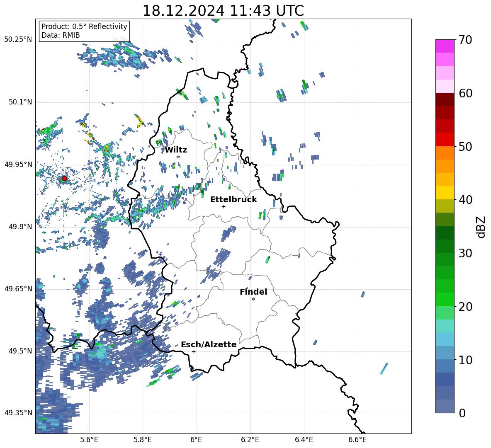Screen dimensions: 491x448
Task: Click the 20 tick on the colorbar
Action: (x=465, y=306)
